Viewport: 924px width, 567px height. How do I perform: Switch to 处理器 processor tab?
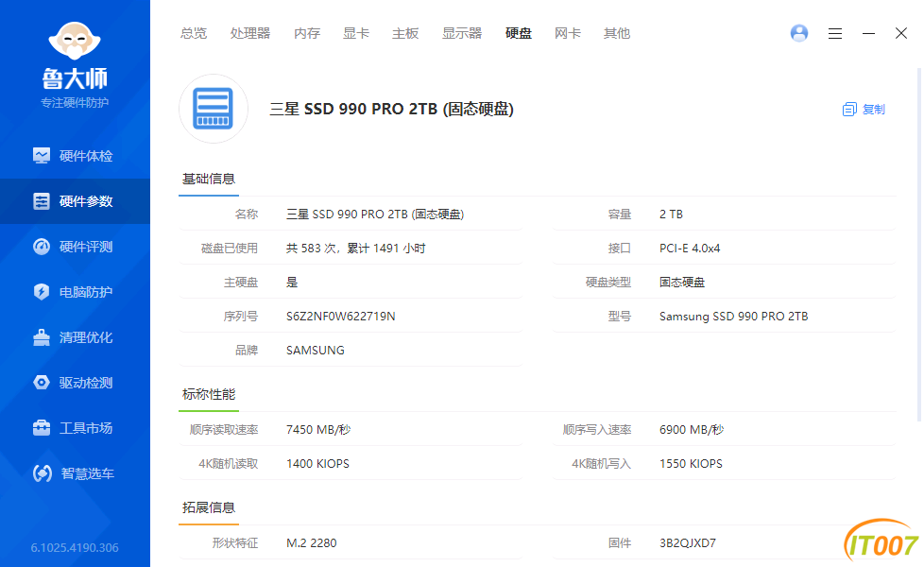(x=250, y=34)
